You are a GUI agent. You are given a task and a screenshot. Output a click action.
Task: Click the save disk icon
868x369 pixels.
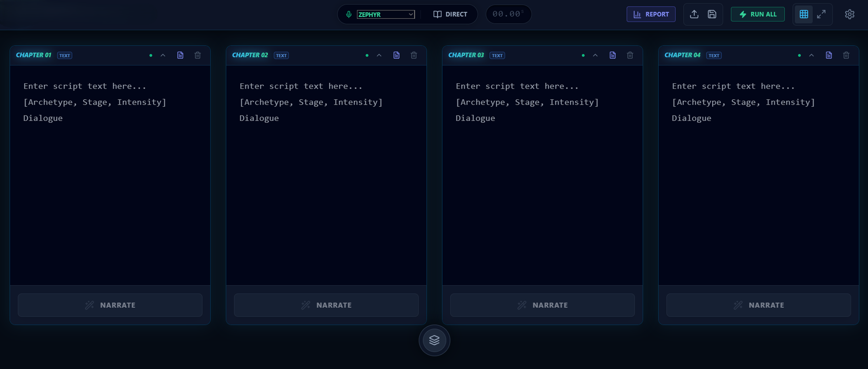712,14
